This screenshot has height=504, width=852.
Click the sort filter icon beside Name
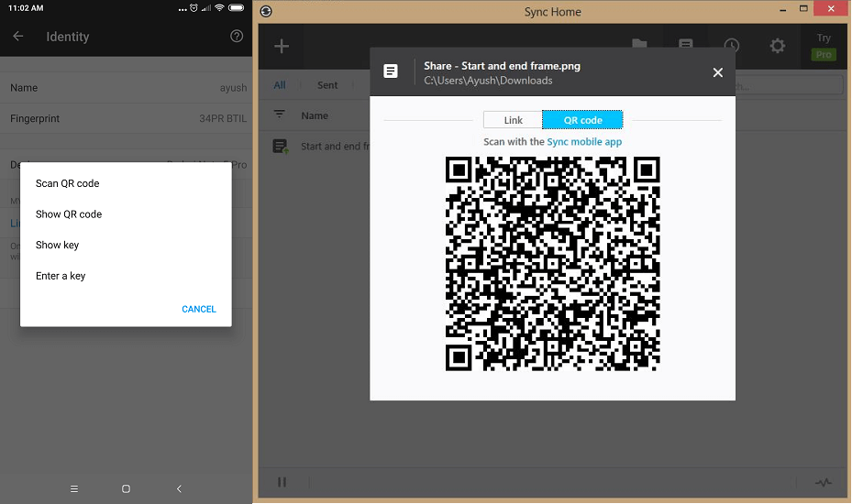[280, 114]
